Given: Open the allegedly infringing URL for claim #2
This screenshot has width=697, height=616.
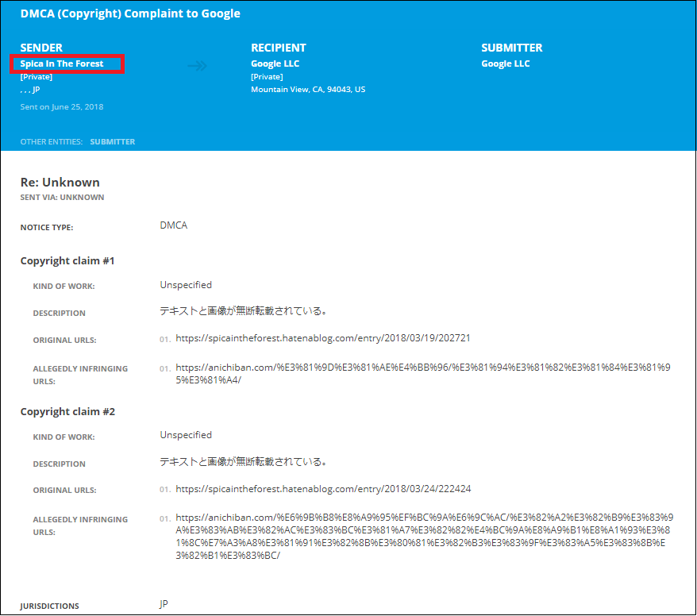Looking at the screenshot, I should [425, 537].
